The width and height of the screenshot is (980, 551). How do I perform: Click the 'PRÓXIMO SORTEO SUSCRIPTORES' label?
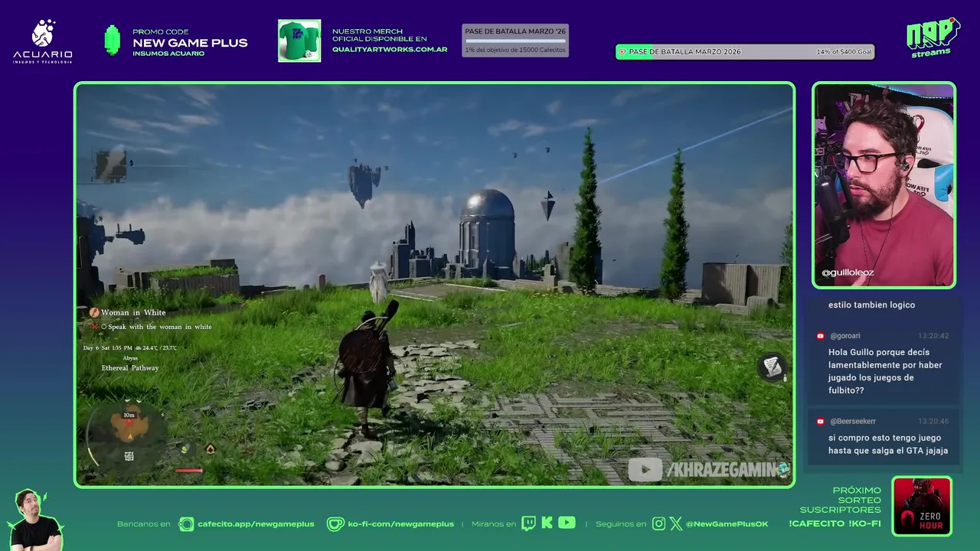841,500
